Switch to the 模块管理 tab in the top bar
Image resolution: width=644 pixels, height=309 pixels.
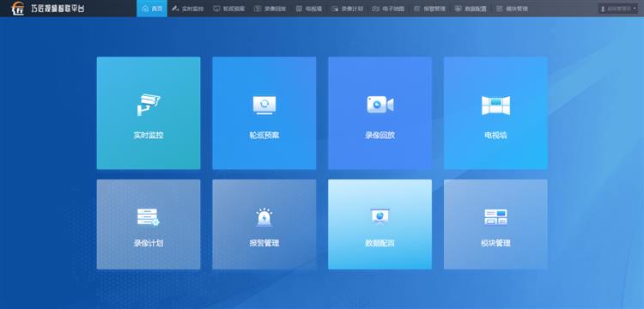pos(512,9)
